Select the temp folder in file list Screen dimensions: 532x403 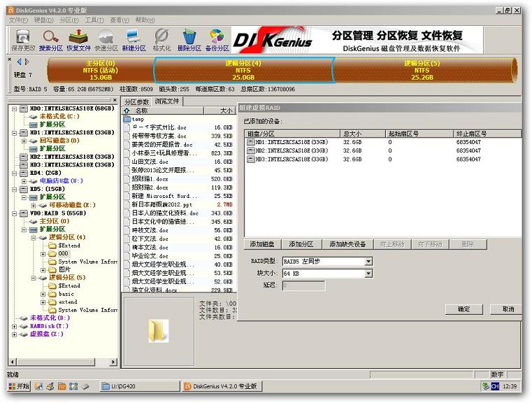[x=138, y=119]
